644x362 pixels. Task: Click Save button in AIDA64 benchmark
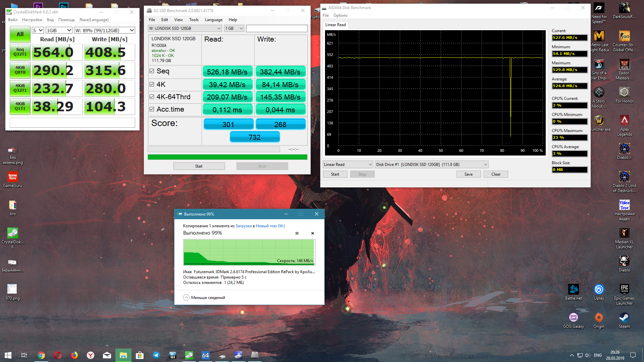coord(468,174)
